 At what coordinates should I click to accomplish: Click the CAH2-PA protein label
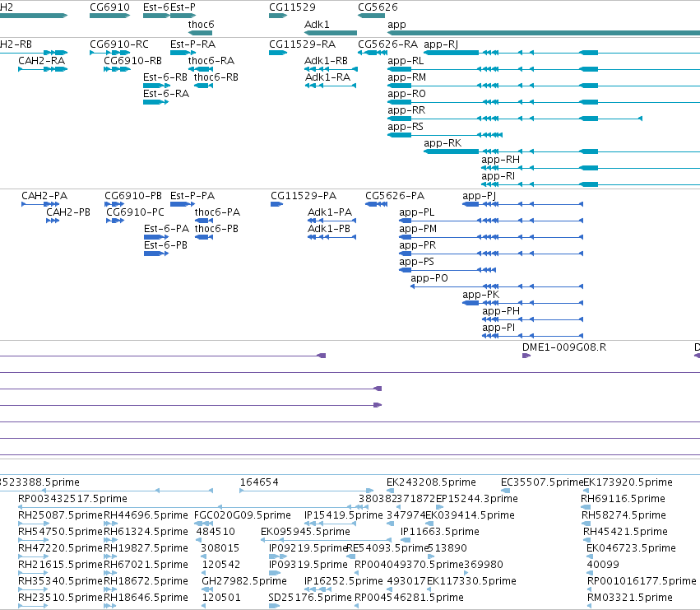click(44, 196)
